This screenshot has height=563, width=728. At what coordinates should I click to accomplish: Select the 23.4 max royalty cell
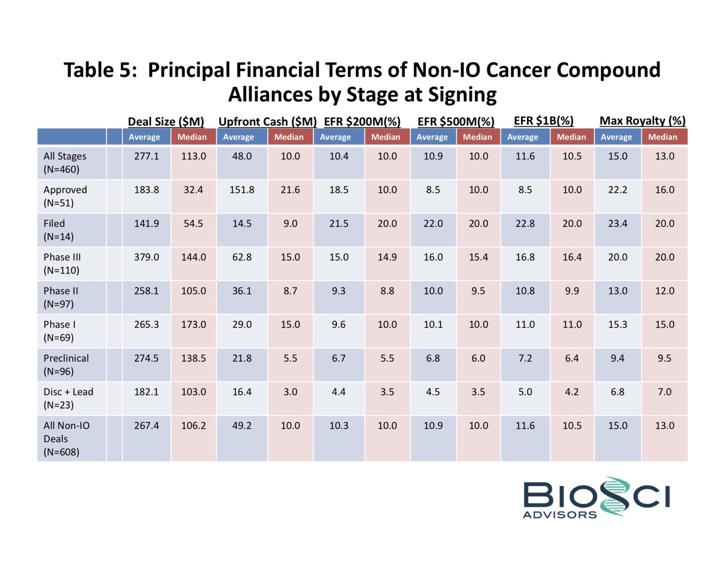[617, 223]
